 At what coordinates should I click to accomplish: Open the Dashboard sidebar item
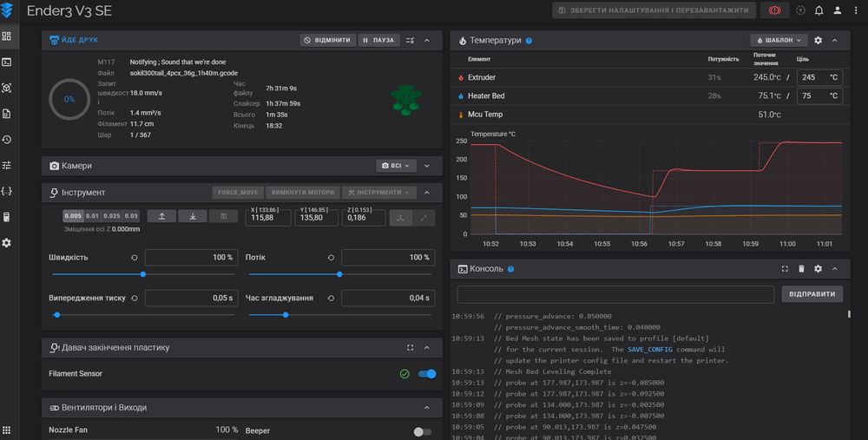(7, 36)
